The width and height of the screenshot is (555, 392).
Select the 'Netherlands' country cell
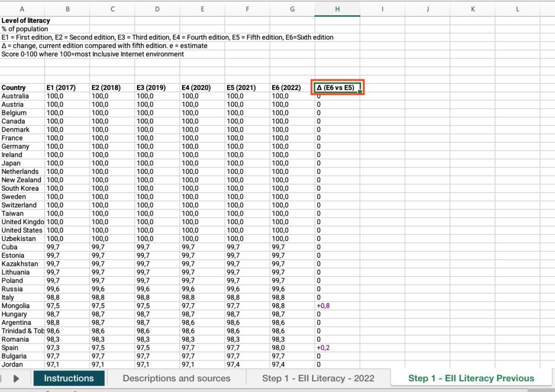(22, 172)
